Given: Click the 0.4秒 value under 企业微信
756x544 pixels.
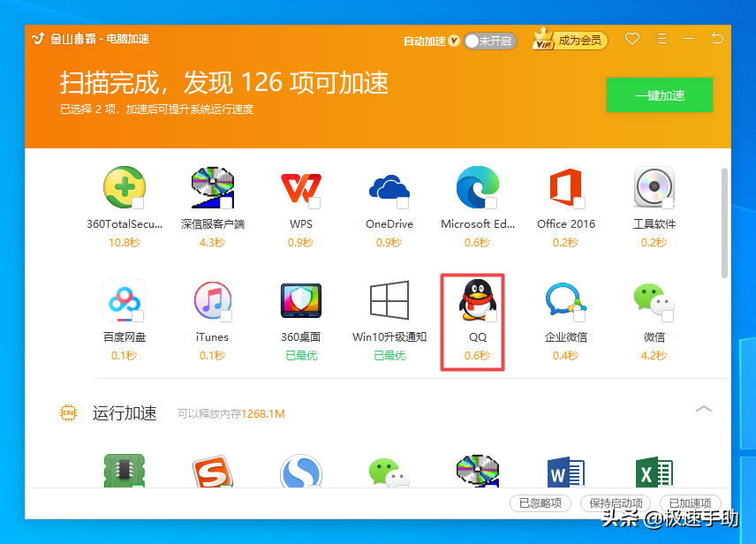Looking at the screenshot, I should click(565, 355).
